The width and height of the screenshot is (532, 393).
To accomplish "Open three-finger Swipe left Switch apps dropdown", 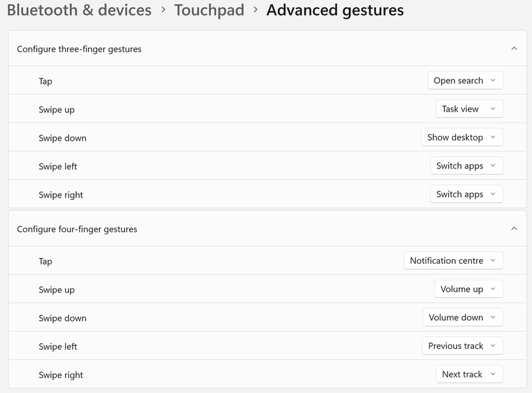I will [466, 166].
